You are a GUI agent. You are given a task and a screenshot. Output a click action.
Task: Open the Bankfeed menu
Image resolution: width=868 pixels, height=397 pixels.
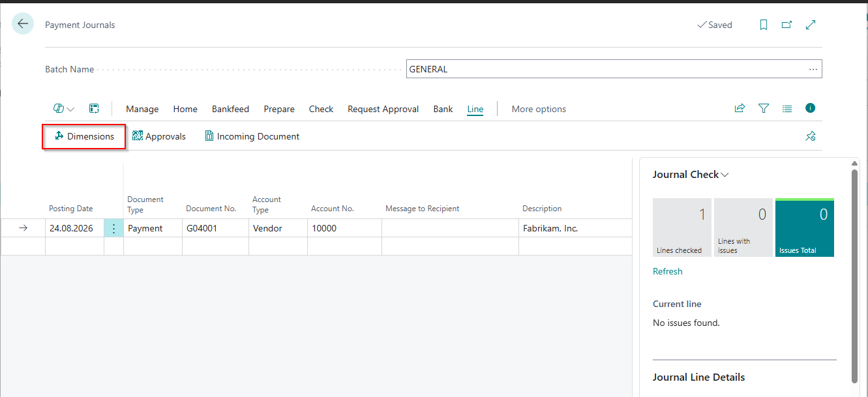230,109
